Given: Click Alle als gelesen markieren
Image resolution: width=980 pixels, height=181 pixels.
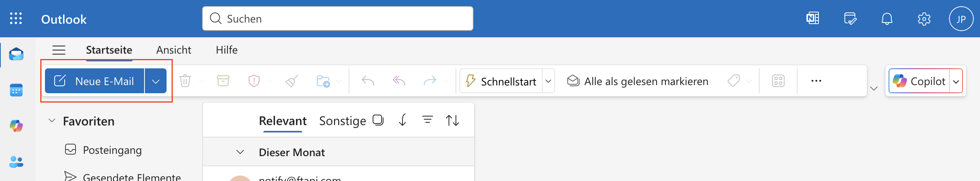Looking at the screenshot, I should (638, 81).
